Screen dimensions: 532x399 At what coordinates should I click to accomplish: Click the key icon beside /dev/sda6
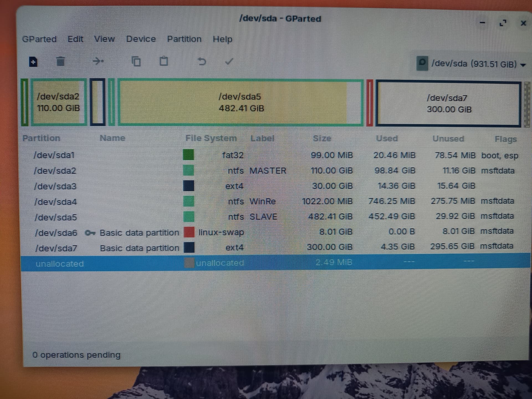[x=90, y=232]
